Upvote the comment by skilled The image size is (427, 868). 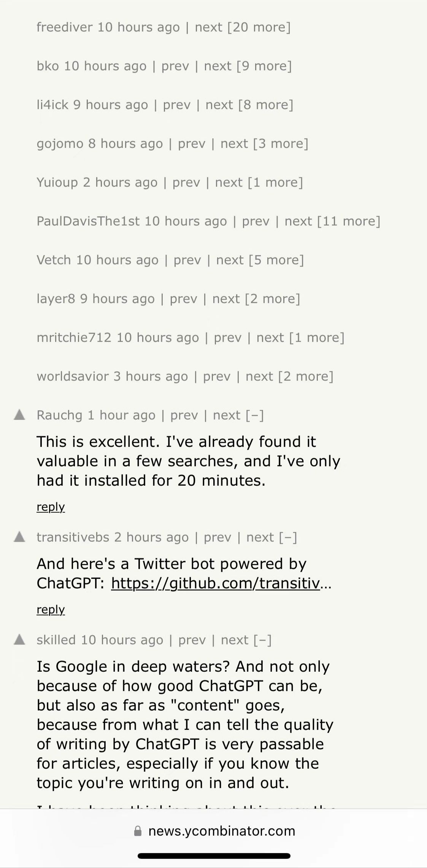click(19, 639)
